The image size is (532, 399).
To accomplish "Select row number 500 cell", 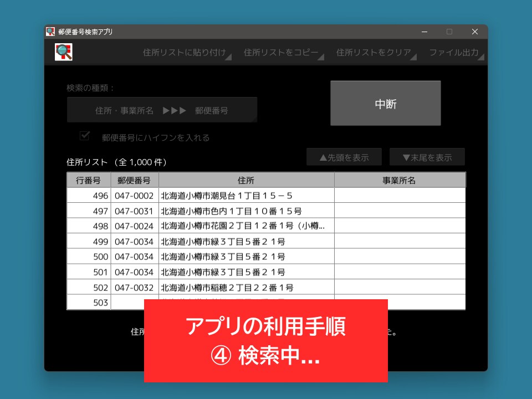I will point(89,257).
